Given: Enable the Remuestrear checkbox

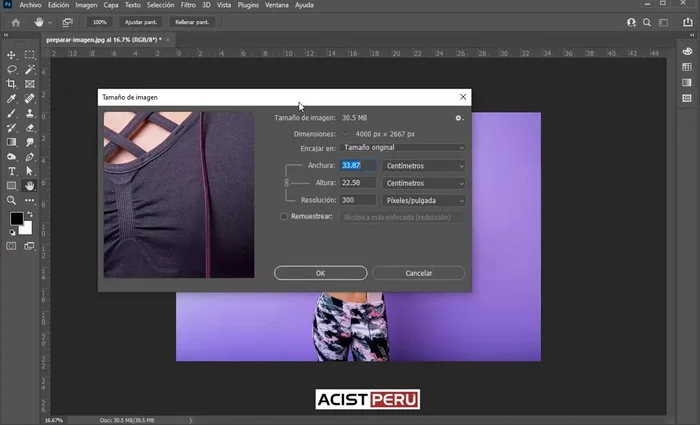Looking at the screenshot, I should (x=283, y=217).
